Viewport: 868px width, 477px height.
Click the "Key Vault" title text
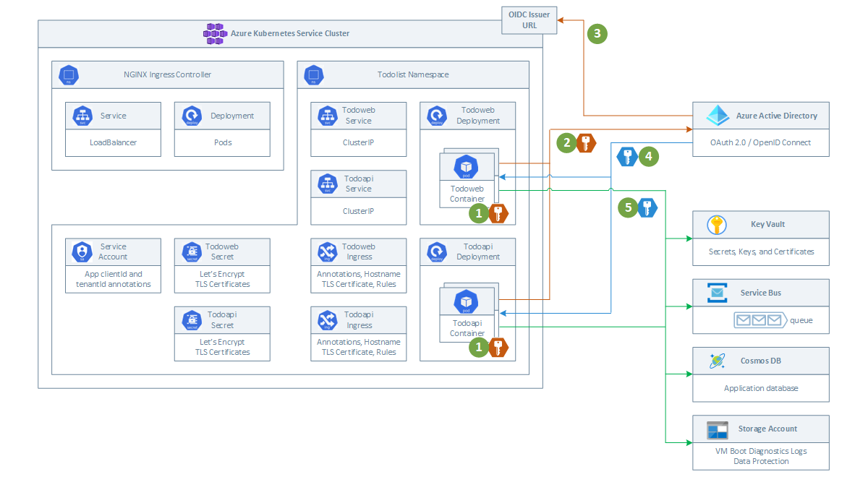(x=767, y=225)
